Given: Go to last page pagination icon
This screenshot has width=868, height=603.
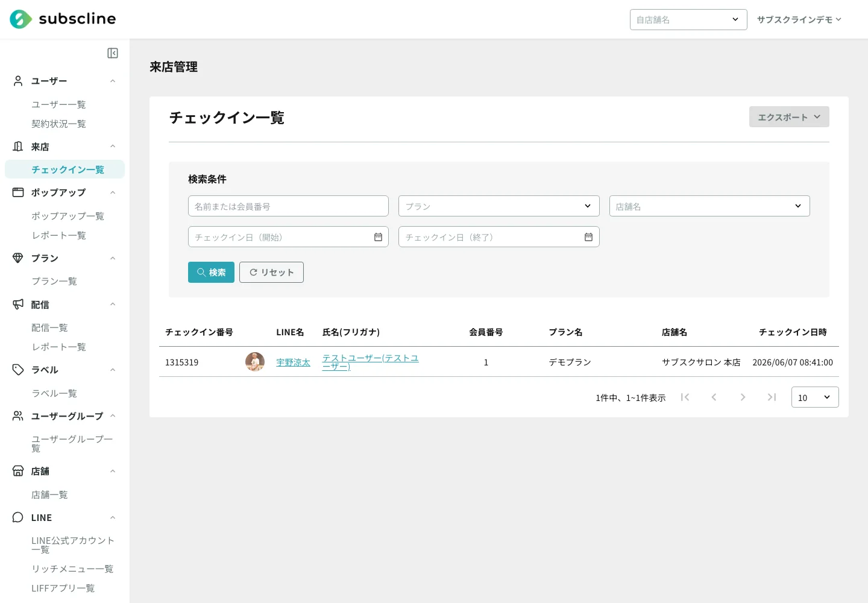Looking at the screenshot, I should coord(772,397).
